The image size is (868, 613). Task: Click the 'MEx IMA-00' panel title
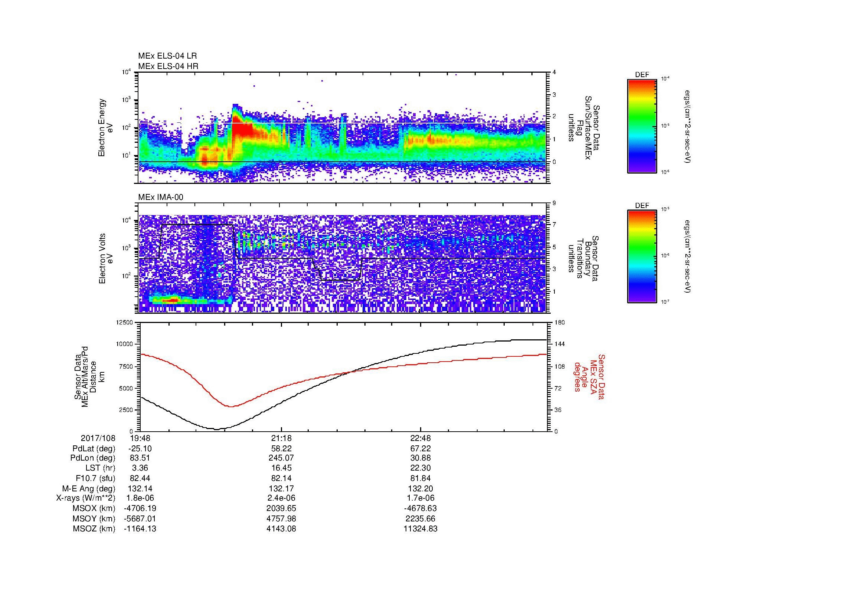tap(161, 197)
